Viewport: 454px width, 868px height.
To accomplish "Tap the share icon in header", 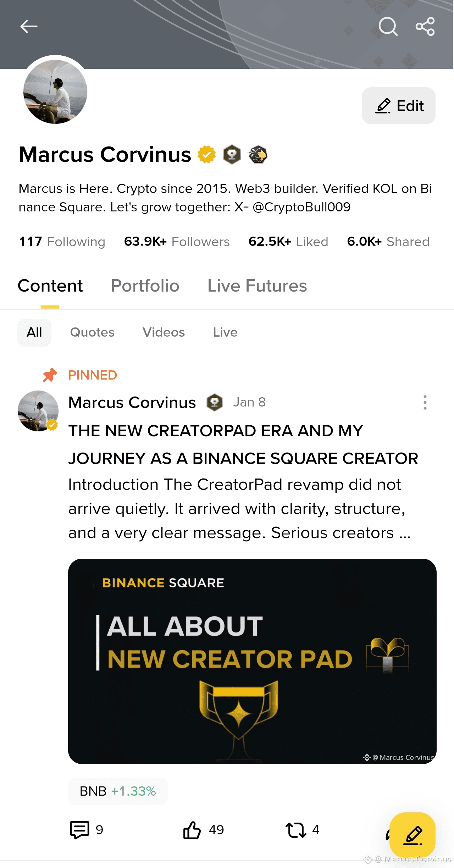I will pos(425,27).
